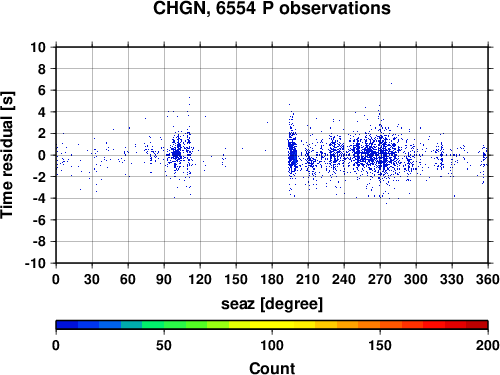The width and height of the screenshot is (500, 375).
Task: Click the chart title 'CHGN, 6554 P observations'
Action: tap(272, 8)
